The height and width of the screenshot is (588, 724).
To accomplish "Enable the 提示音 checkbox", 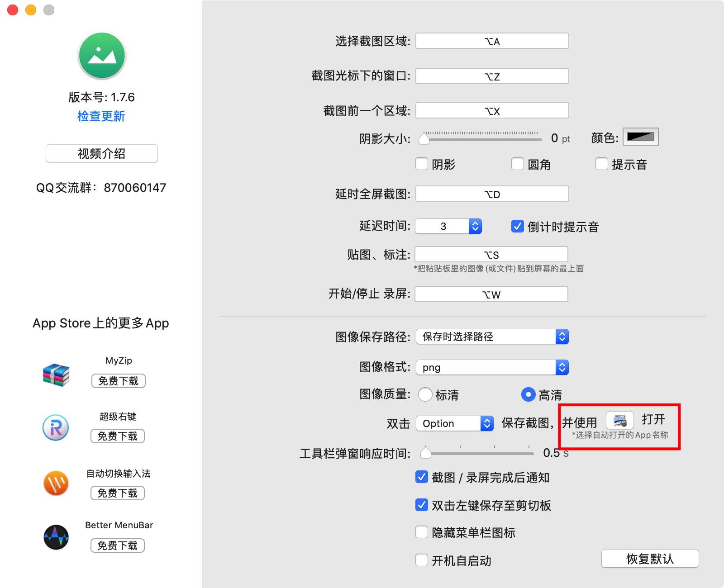I will [602, 164].
